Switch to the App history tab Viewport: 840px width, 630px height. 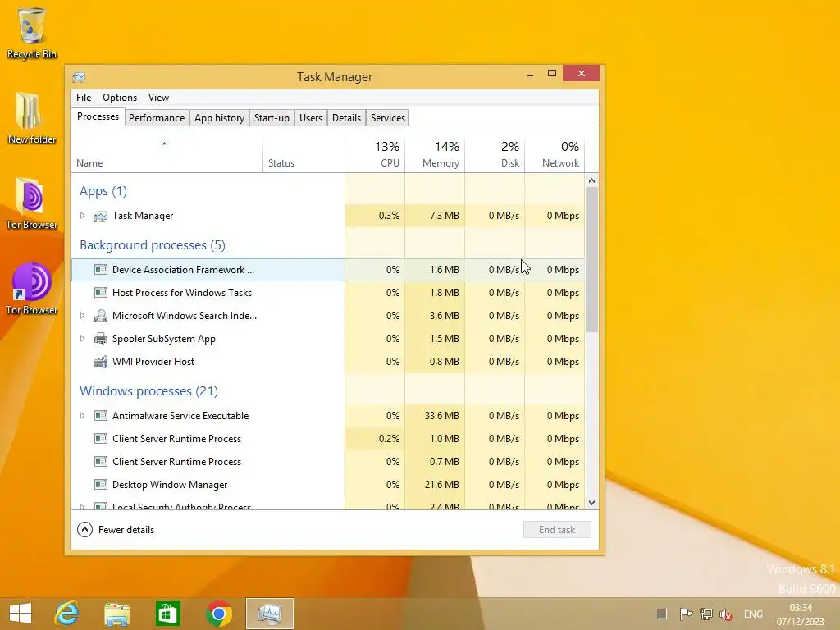(x=219, y=118)
